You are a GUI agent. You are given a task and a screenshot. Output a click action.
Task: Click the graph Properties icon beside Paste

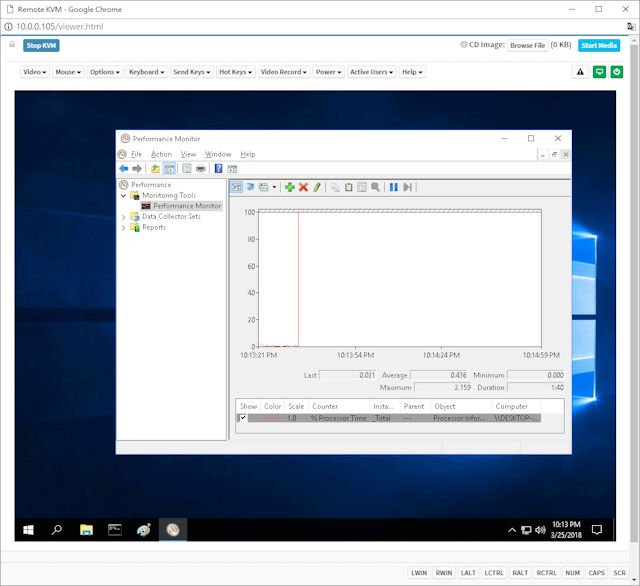(362, 187)
